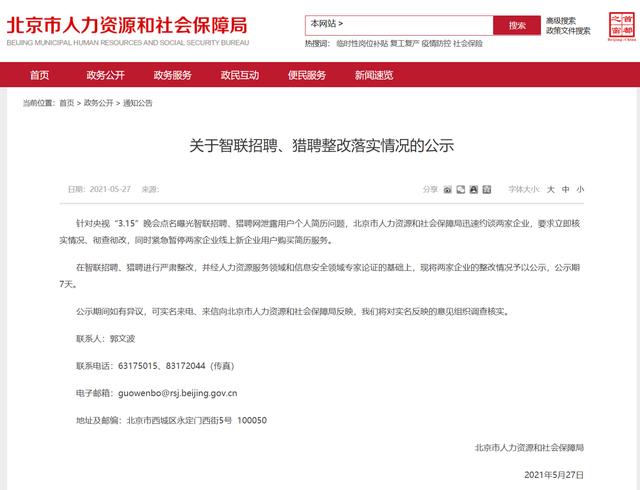Click 政务公开 in the breadcrumb trail

pyautogui.click(x=98, y=103)
